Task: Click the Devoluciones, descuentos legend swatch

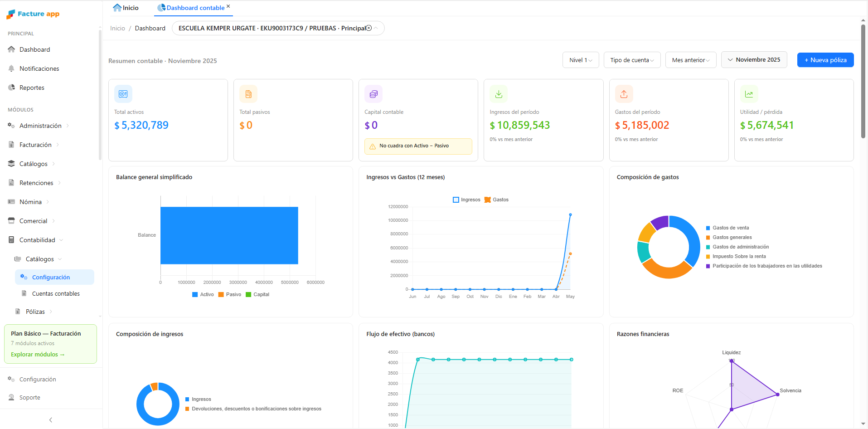Action: pyautogui.click(x=187, y=409)
